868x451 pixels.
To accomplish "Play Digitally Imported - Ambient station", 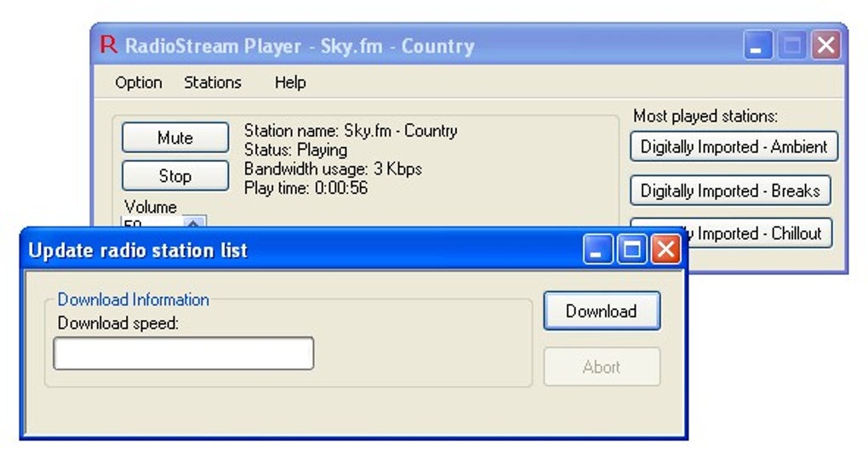I will tap(734, 146).
